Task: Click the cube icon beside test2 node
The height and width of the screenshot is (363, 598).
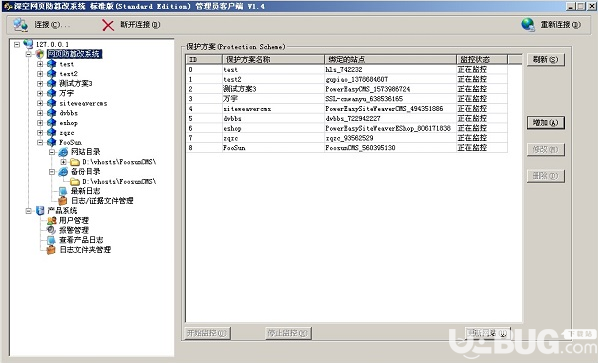Action: point(51,74)
